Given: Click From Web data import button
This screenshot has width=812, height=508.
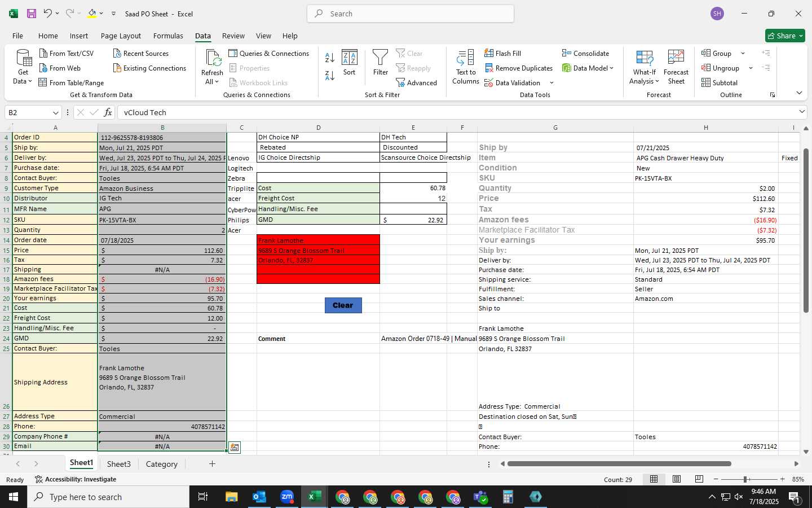Looking at the screenshot, I should pos(60,68).
